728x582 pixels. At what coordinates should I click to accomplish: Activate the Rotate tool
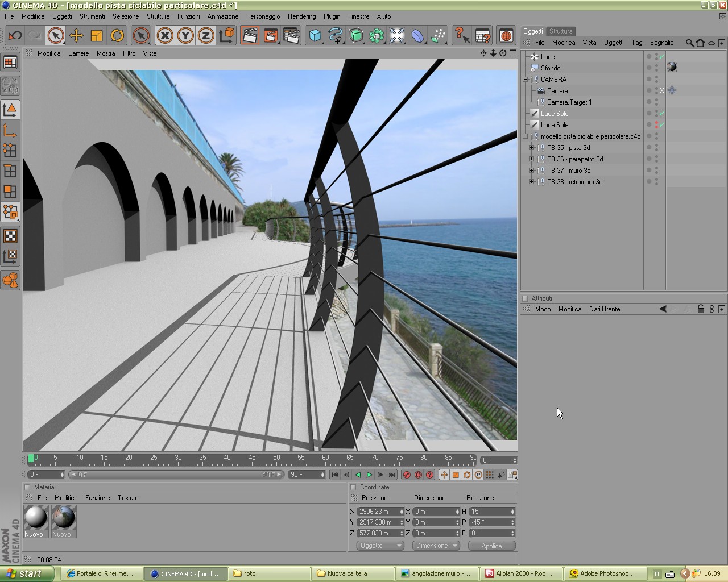coord(117,36)
